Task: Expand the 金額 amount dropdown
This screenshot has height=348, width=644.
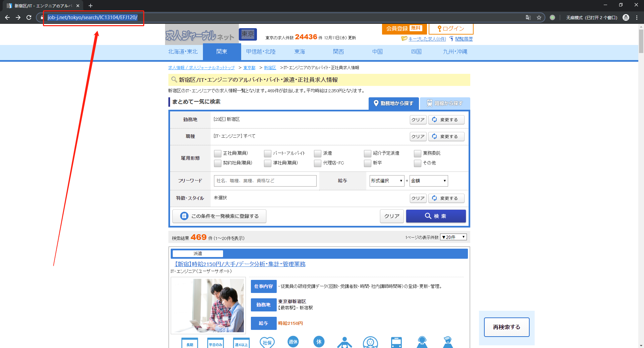Action: click(429, 181)
